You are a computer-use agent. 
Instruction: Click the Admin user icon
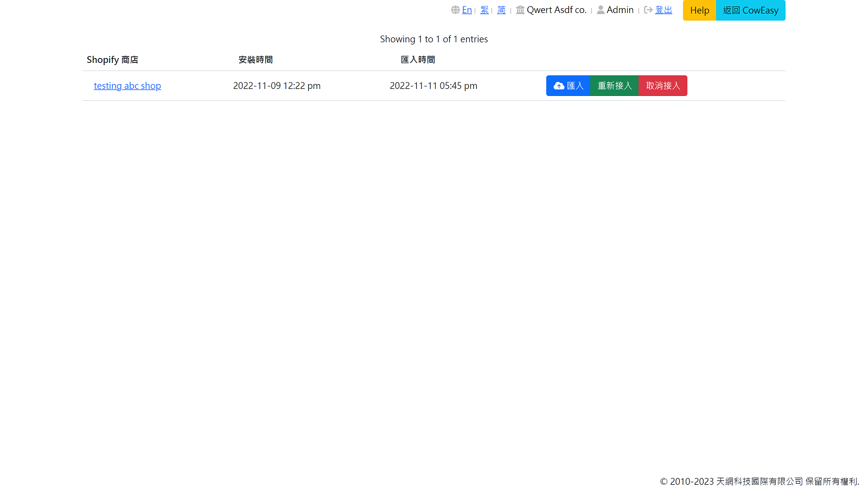click(601, 10)
